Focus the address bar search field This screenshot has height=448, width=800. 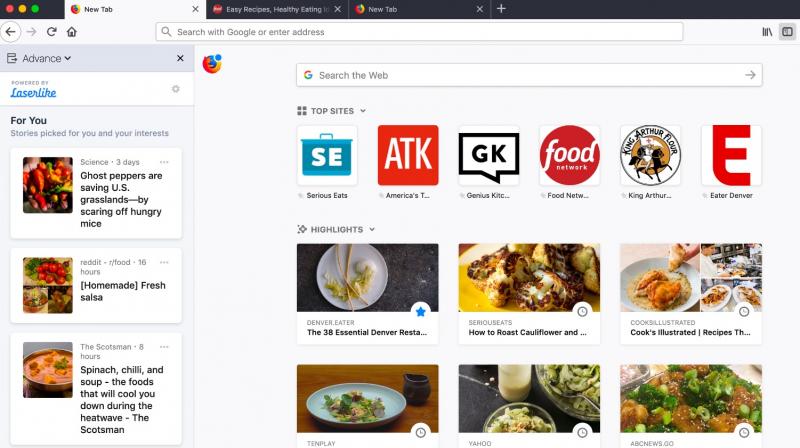pyautogui.click(x=419, y=32)
